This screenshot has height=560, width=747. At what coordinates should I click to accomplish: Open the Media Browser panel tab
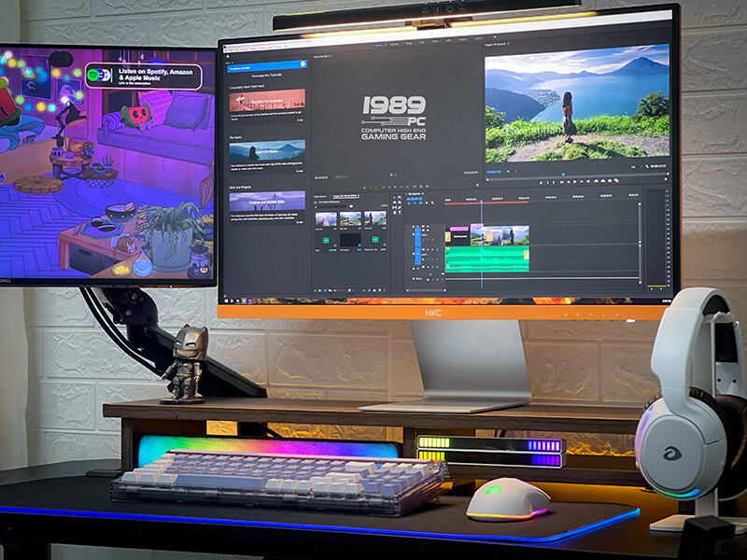[x=320, y=197]
